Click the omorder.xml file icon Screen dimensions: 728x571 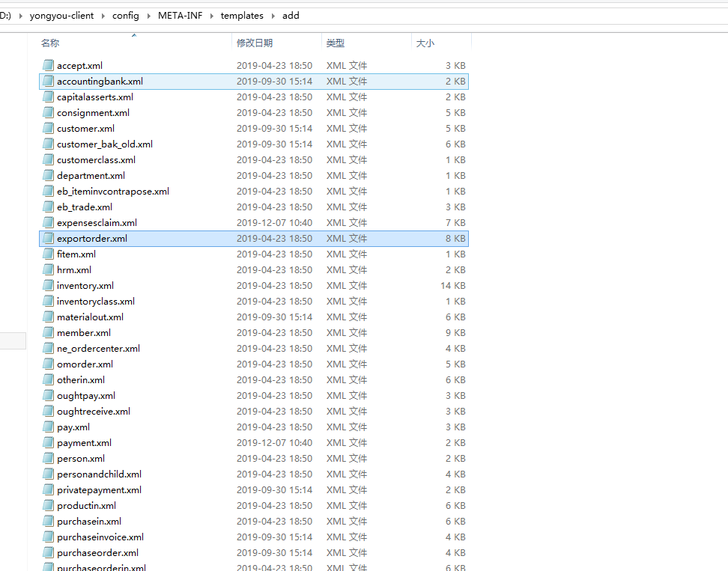[48, 364]
